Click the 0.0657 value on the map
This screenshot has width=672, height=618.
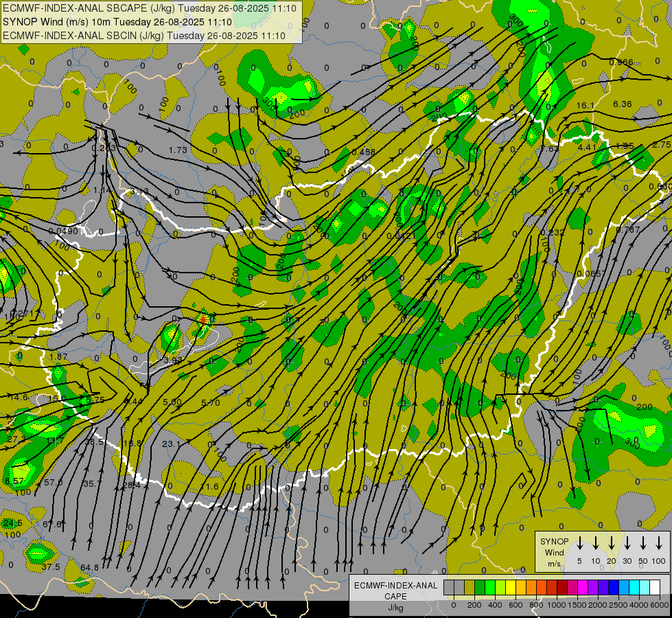click(x=592, y=273)
